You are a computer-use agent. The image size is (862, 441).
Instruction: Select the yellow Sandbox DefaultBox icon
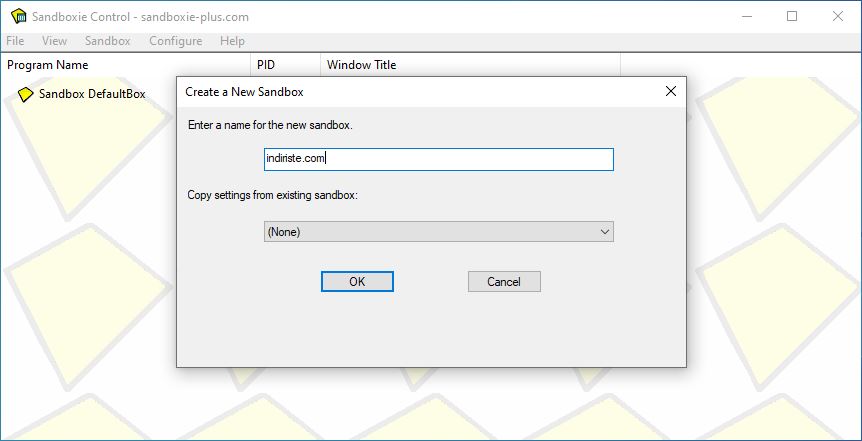coord(25,94)
